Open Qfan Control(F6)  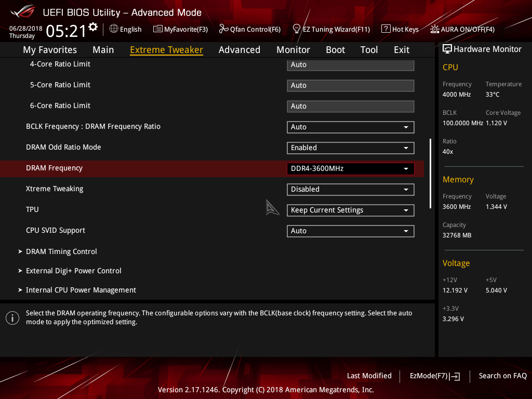point(255,30)
